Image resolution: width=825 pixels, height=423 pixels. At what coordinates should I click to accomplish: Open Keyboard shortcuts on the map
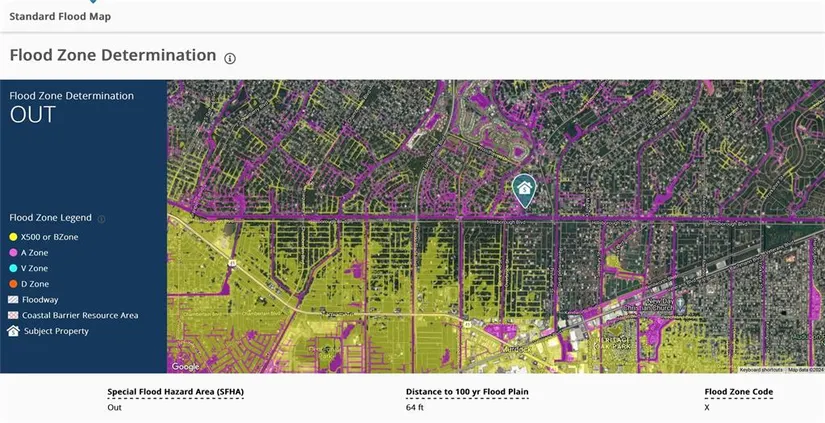point(761,370)
